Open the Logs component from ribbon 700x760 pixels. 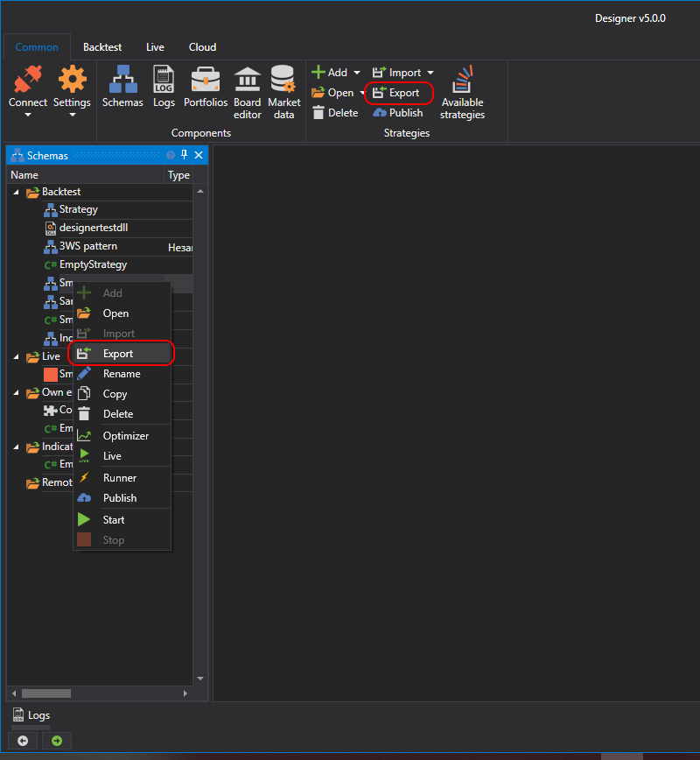coord(164,87)
